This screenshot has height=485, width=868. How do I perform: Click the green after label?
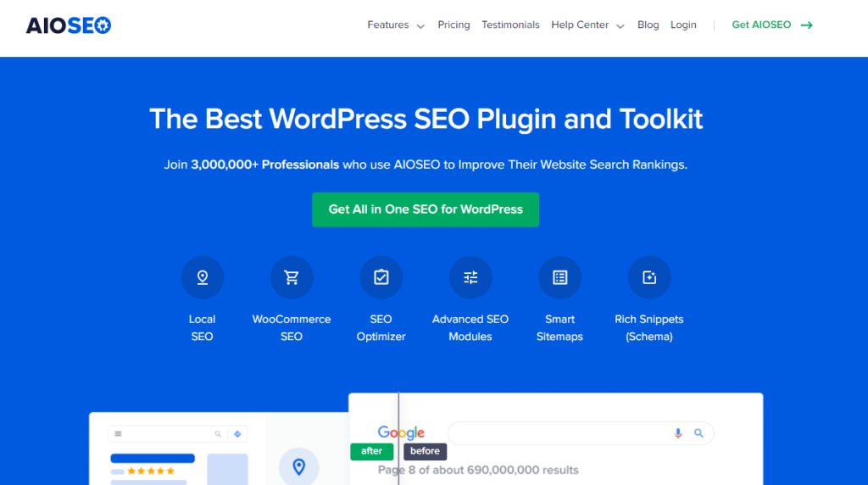coord(372,451)
